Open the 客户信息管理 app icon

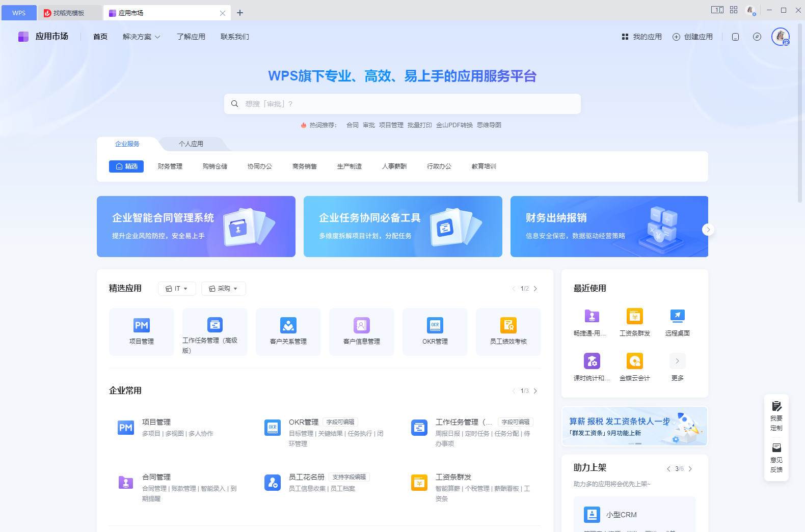[x=362, y=325]
